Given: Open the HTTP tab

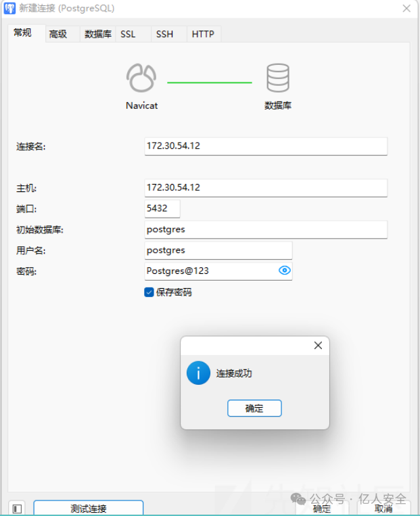Looking at the screenshot, I should coord(203,34).
